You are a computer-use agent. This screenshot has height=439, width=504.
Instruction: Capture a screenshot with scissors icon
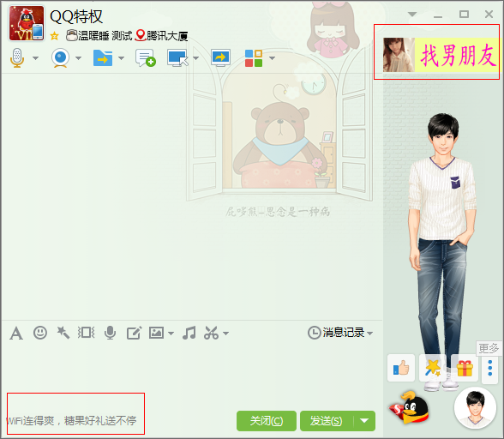211,333
